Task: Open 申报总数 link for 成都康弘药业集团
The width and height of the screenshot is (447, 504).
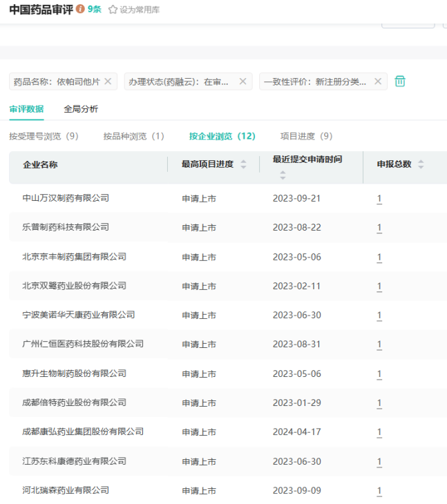Action: 379,432
